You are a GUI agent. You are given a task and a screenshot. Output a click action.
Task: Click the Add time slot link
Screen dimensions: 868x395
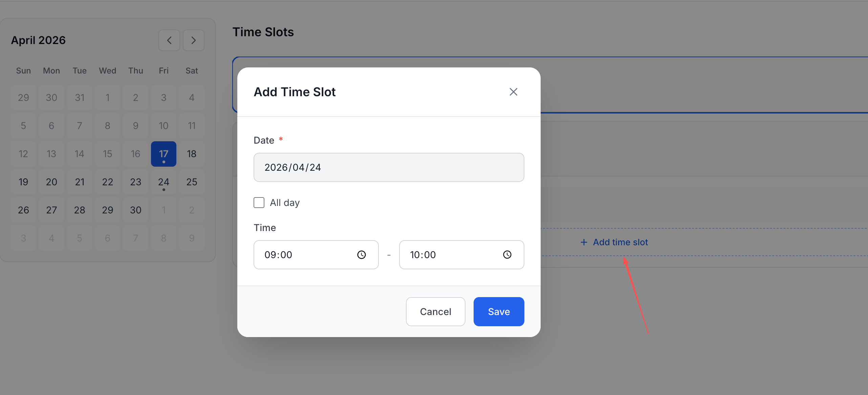point(620,242)
